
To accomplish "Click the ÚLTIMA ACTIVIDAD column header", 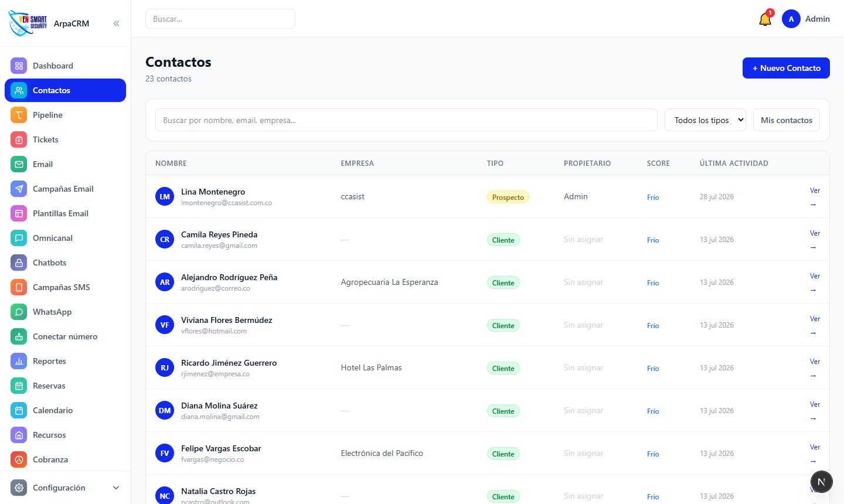I will (734, 164).
